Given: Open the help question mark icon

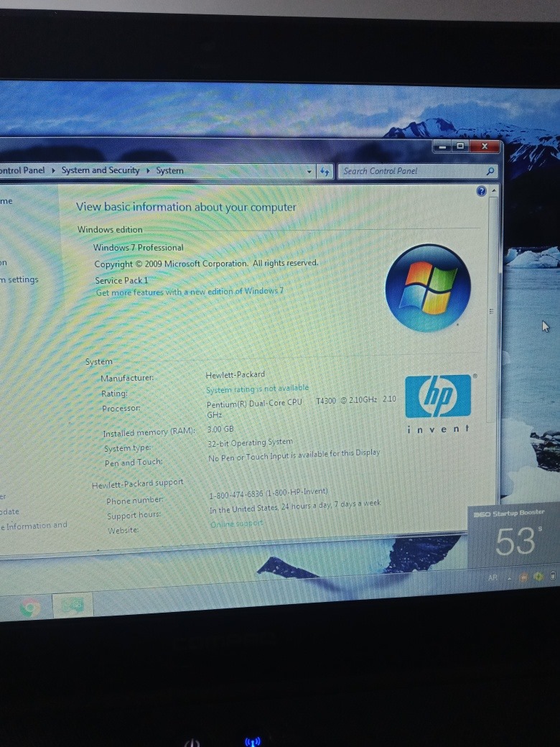Looking at the screenshot, I should pos(482,191).
